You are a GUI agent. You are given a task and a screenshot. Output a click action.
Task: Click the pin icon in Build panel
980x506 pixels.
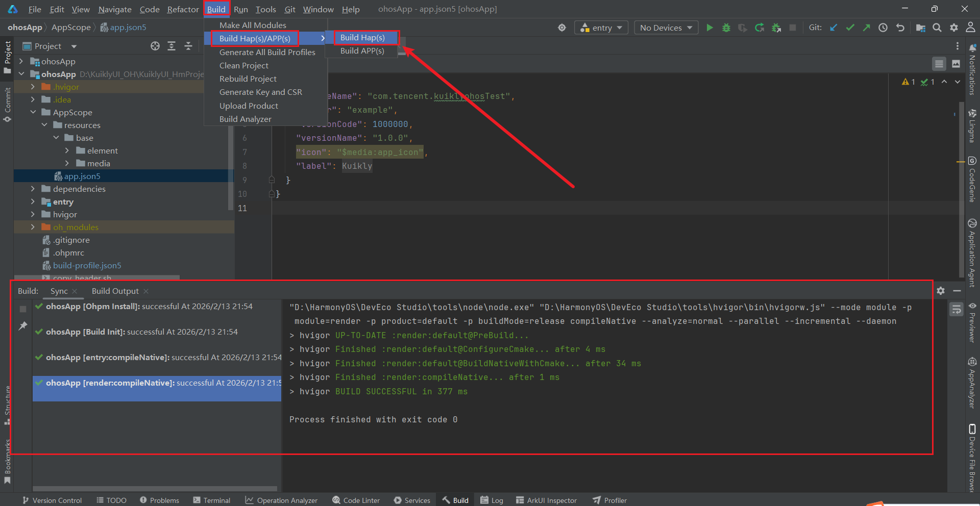click(23, 325)
